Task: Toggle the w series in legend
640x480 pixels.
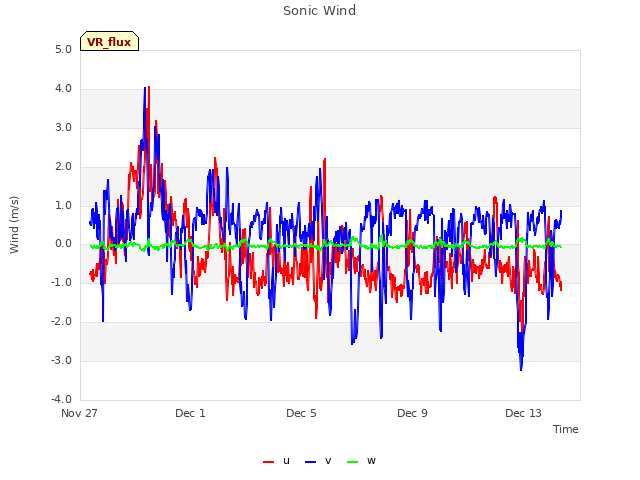Action: point(361,461)
